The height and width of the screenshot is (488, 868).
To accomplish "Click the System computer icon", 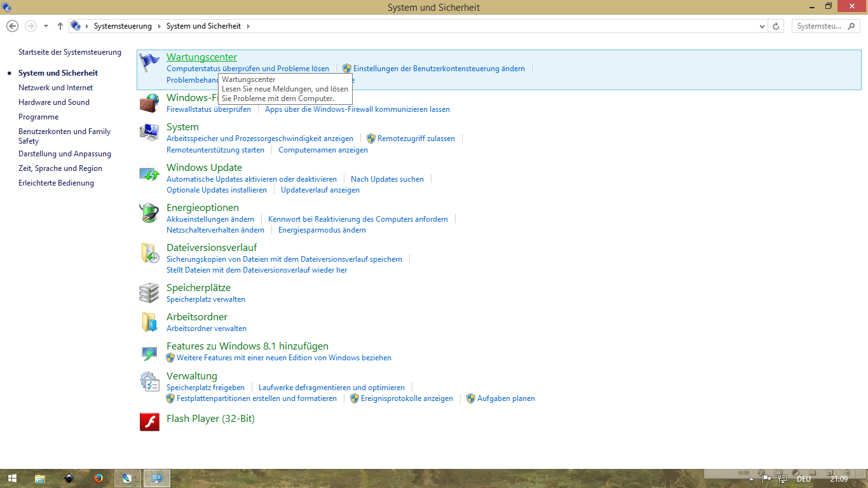I will pos(149,132).
